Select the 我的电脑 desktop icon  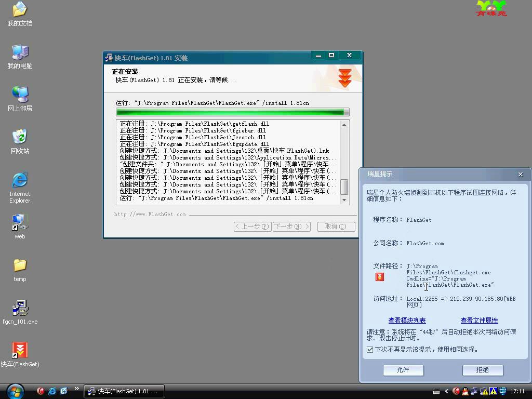[20, 56]
